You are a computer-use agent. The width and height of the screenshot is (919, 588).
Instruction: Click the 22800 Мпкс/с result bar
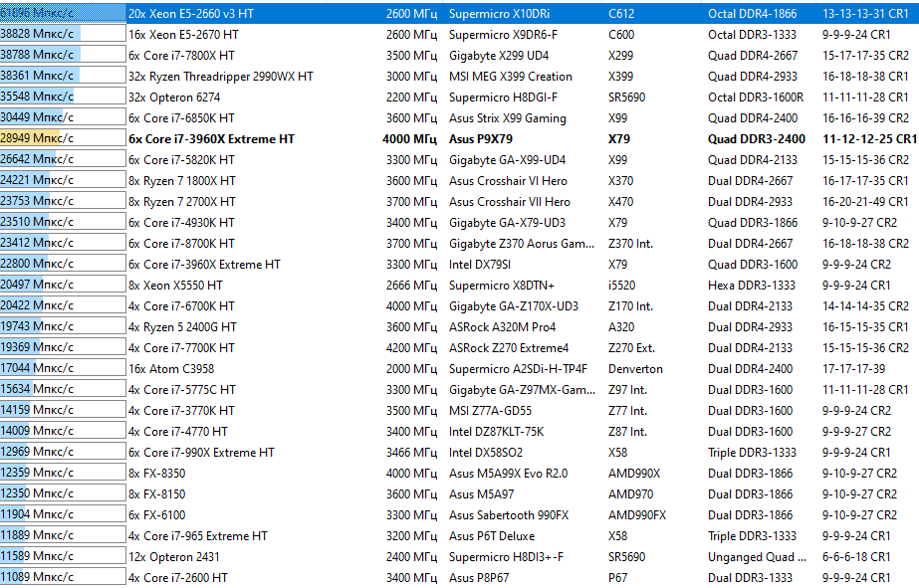[63, 264]
